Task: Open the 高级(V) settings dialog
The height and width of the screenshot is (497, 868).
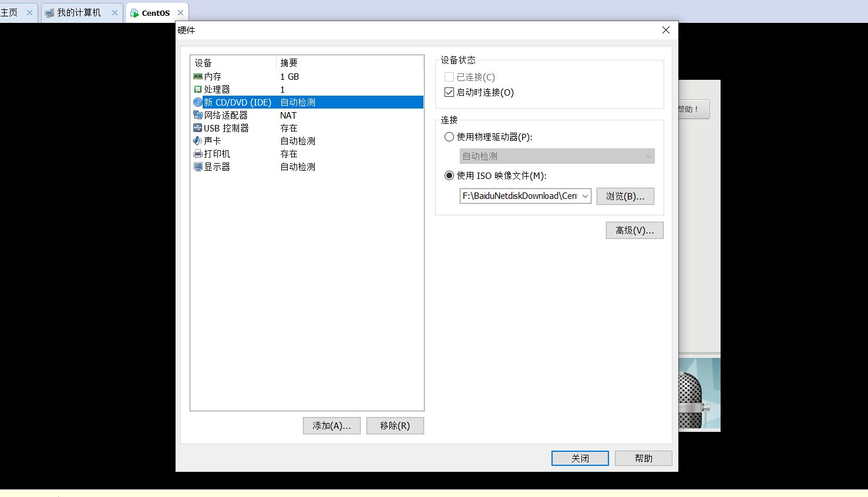Action: 634,230
